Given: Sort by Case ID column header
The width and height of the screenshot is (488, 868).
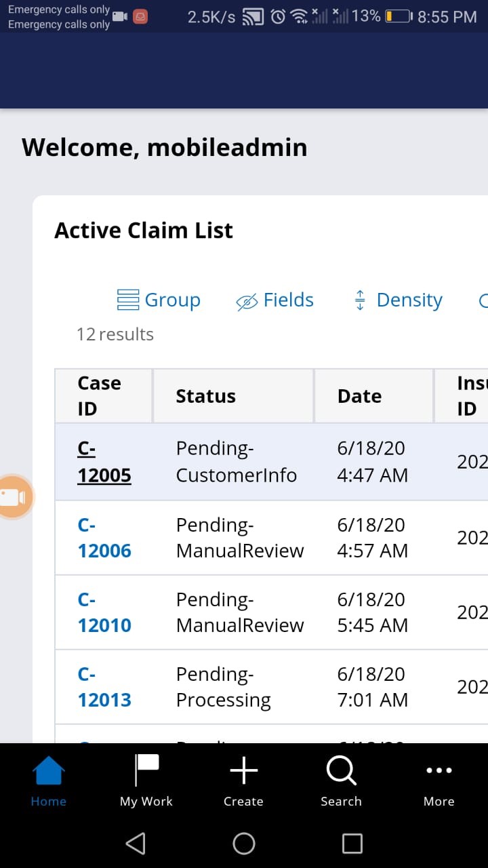Looking at the screenshot, I should 100,396.
